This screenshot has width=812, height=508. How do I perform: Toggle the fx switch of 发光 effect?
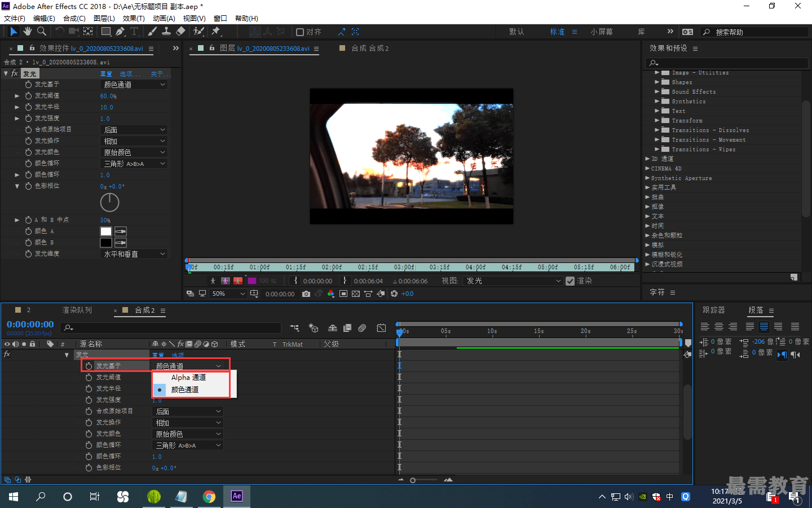coord(15,73)
